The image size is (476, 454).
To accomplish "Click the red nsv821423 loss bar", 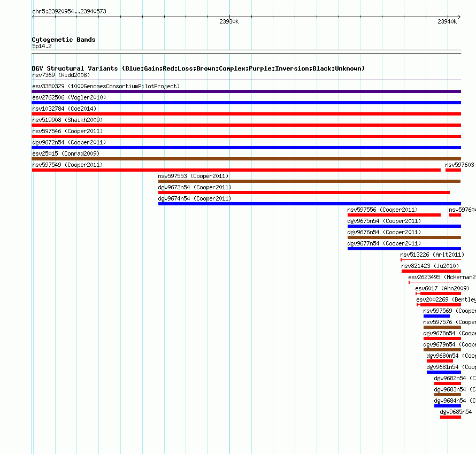I will 431,271.
